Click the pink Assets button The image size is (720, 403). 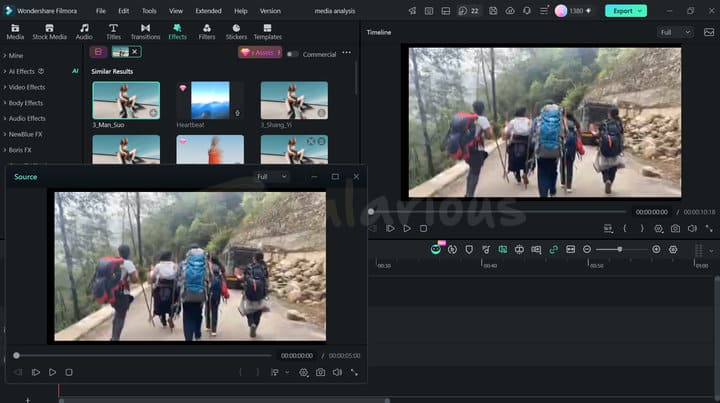click(x=260, y=53)
